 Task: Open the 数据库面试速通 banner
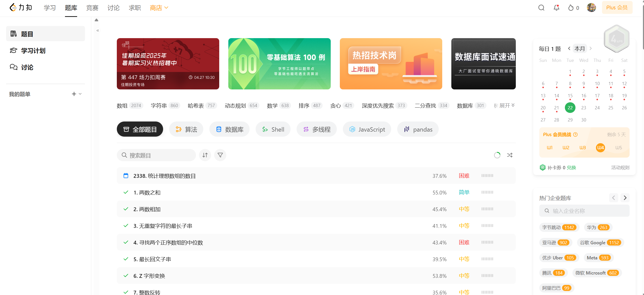[x=483, y=64]
